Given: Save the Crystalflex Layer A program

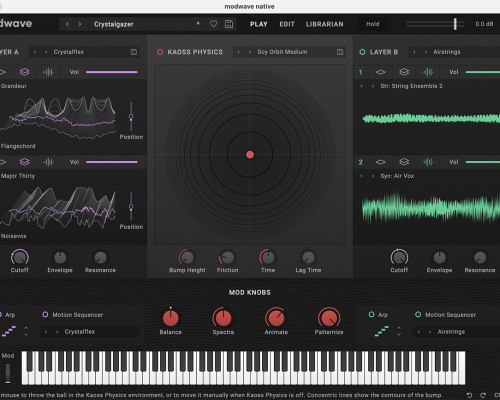Looking at the screenshot, I should tap(134, 52).
